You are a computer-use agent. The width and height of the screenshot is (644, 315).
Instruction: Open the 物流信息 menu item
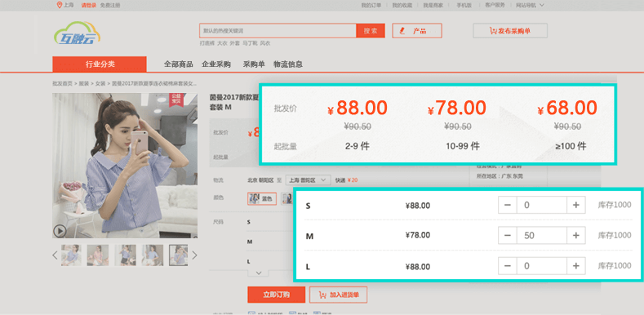pyautogui.click(x=288, y=64)
